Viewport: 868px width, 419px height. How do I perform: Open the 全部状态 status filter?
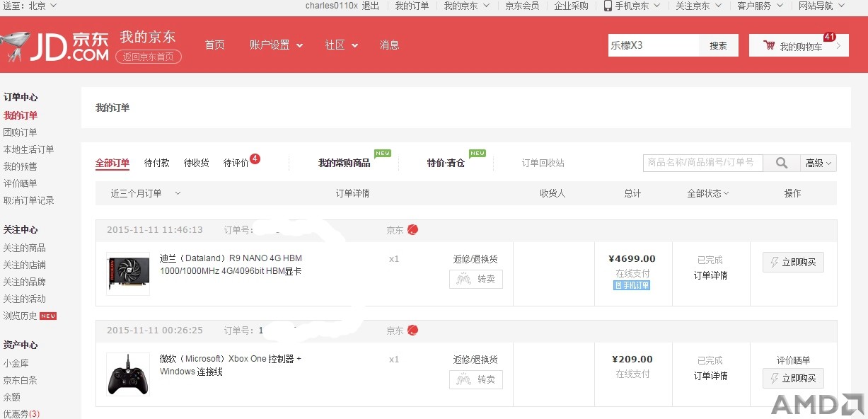tap(707, 193)
